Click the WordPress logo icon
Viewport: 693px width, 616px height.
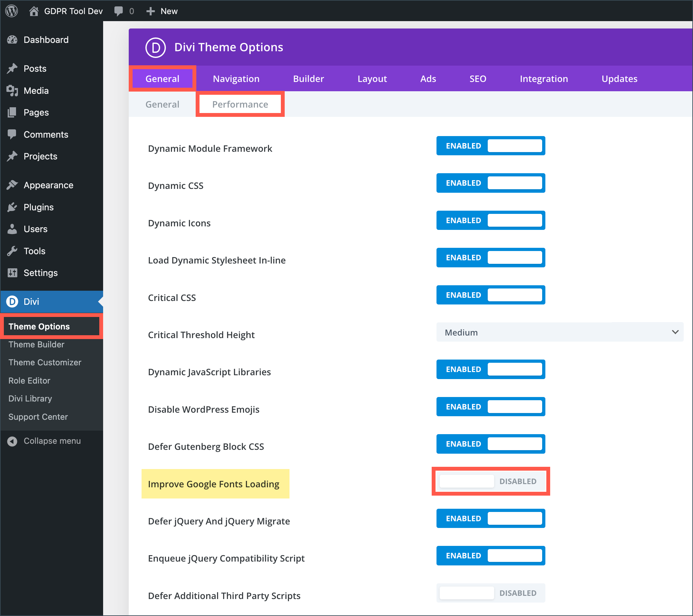pyautogui.click(x=12, y=11)
